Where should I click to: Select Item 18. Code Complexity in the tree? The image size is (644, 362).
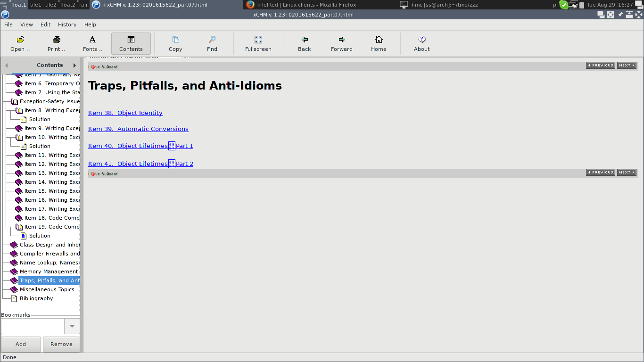pyautogui.click(x=52, y=218)
